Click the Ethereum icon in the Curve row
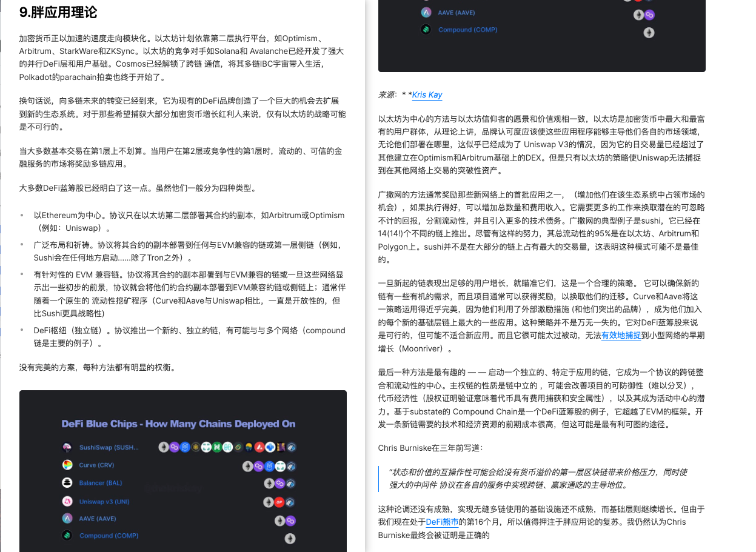 tap(247, 467)
